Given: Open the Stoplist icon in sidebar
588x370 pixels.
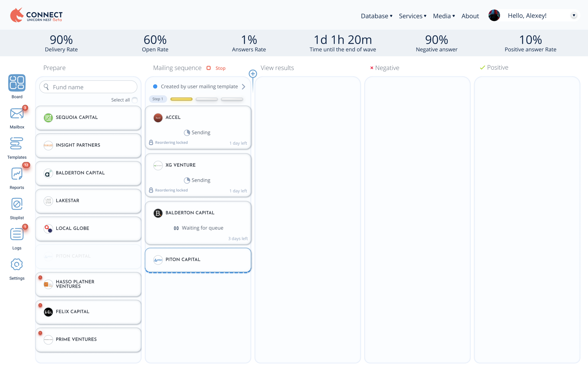Looking at the screenshot, I should tap(17, 204).
